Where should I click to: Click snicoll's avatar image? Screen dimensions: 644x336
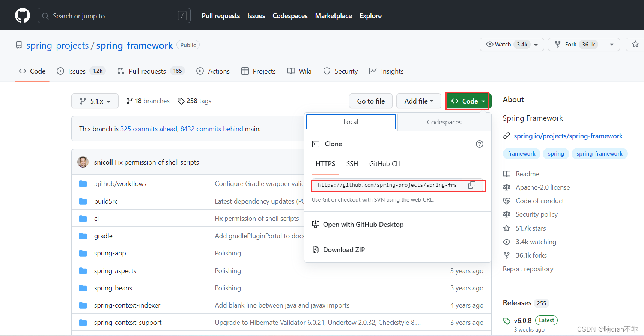tap(83, 162)
